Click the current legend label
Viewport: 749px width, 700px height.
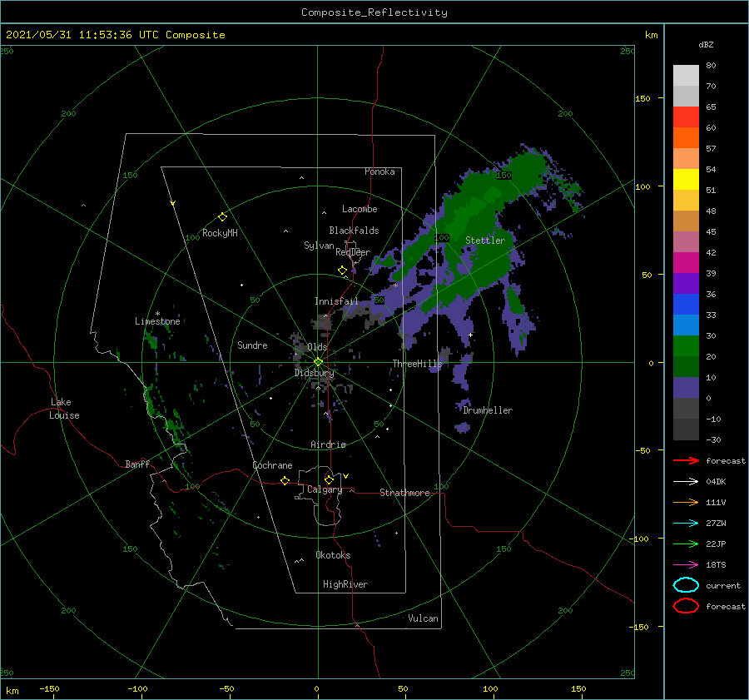click(723, 586)
